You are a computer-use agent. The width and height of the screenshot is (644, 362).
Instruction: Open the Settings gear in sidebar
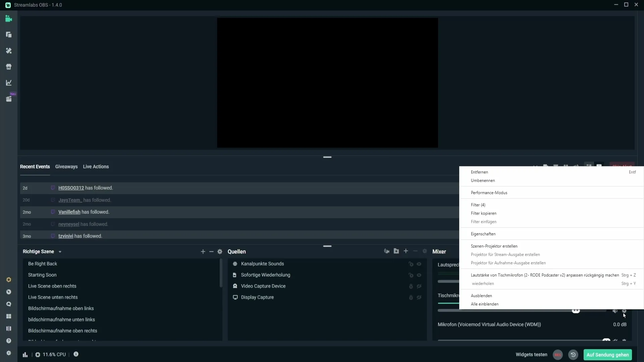tap(9, 353)
